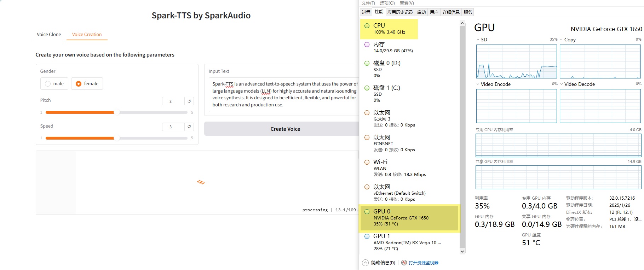The image size is (644, 270).
Task: Select the Voice Creation tab
Action: point(87,34)
